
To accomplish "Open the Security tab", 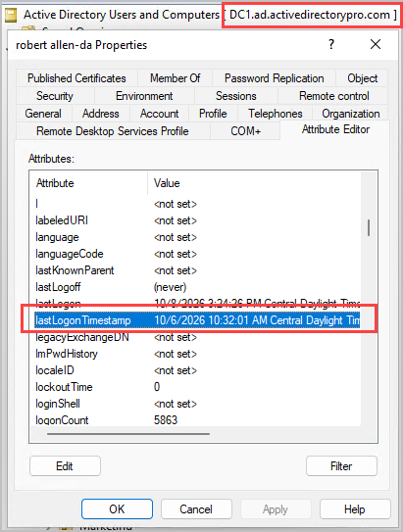I will tap(55, 96).
